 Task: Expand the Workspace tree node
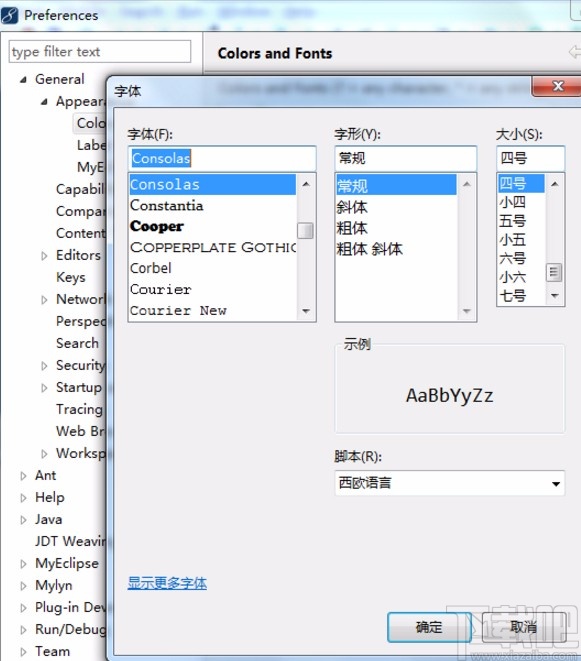[x=44, y=454]
